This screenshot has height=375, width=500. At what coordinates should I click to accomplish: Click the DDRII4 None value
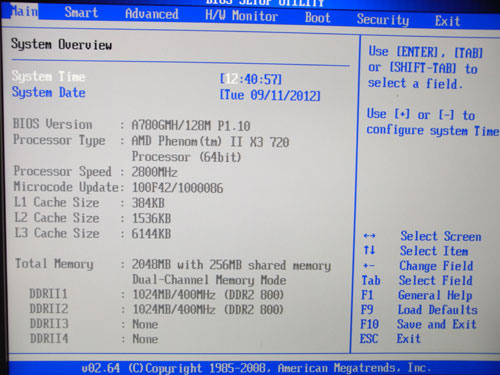(x=145, y=339)
